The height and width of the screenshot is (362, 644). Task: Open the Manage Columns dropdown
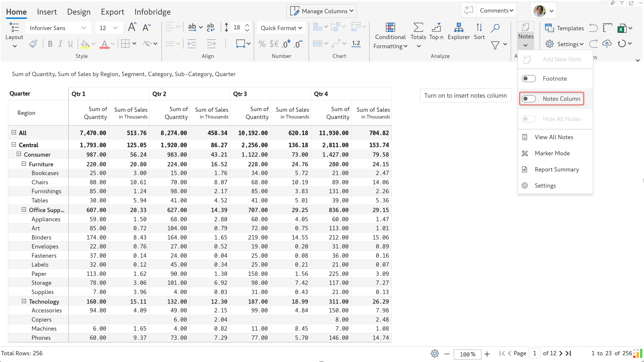(321, 11)
